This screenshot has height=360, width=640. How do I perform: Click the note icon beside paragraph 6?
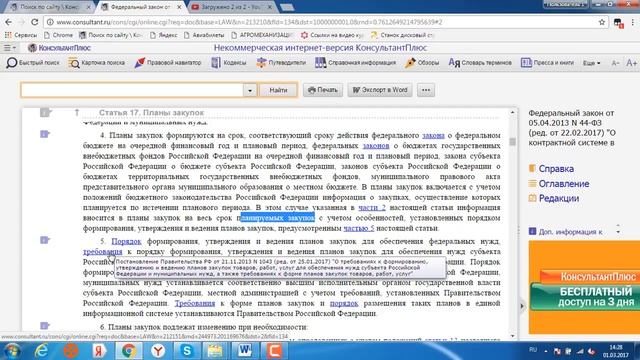(44, 325)
